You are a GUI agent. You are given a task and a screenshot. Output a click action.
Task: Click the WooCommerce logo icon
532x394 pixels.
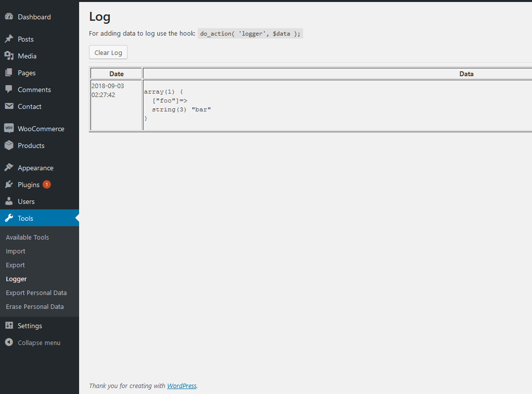click(9, 129)
